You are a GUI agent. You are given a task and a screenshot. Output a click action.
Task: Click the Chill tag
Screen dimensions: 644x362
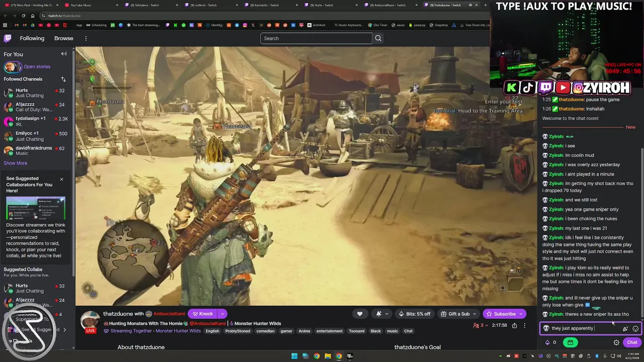408,331
